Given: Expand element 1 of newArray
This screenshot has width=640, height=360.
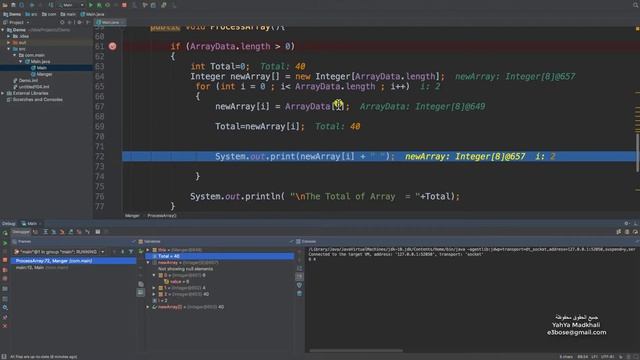Looking at the screenshot, I should click(x=154, y=288).
